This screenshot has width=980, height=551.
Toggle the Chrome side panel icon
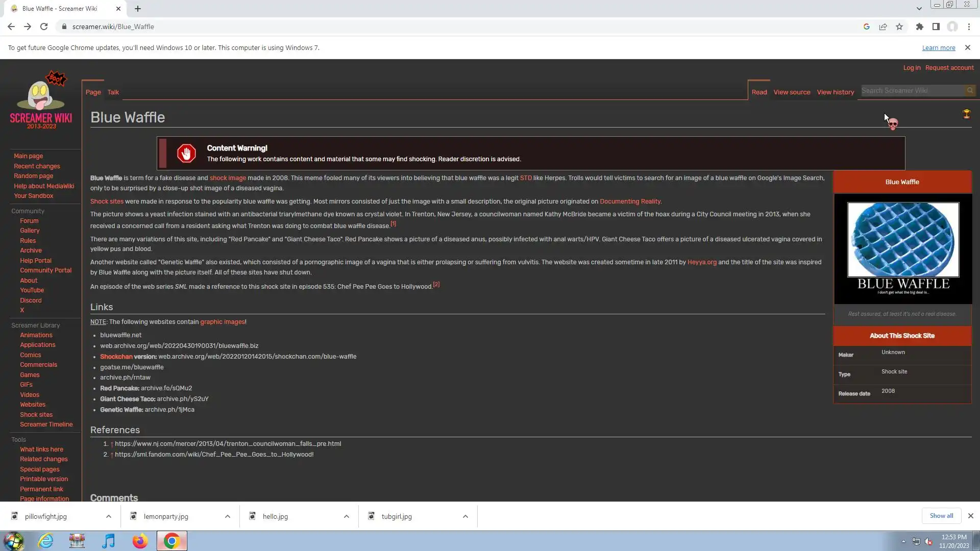point(936,27)
